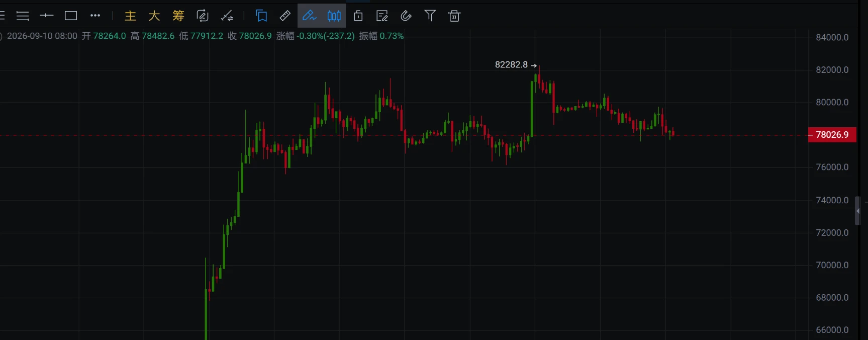Image resolution: width=868 pixels, height=340 pixels.
Task: Click the 76000.0 price axis label
Action: (832, 167)
